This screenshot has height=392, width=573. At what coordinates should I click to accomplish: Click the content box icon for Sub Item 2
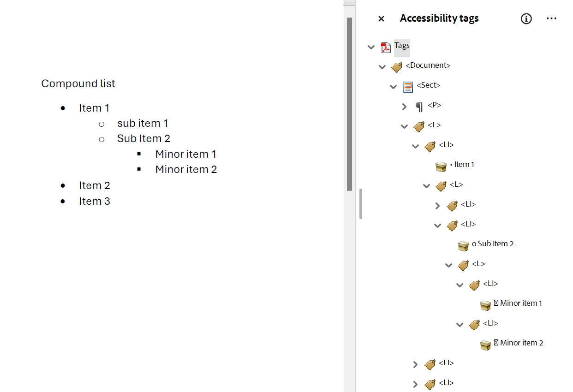coord(463,245)
